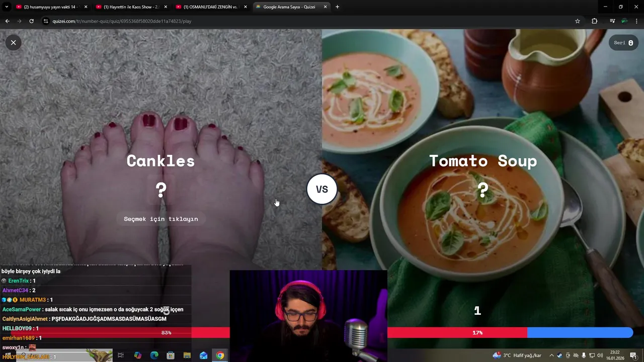644x362 pixels.
Task: Open the Chrome three-dot menu
Action: [636, 21]
